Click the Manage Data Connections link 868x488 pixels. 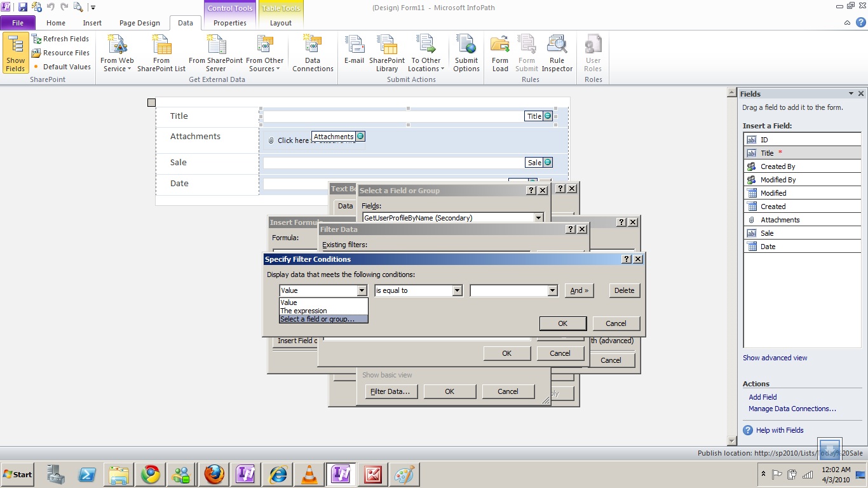tap(792, 409)
